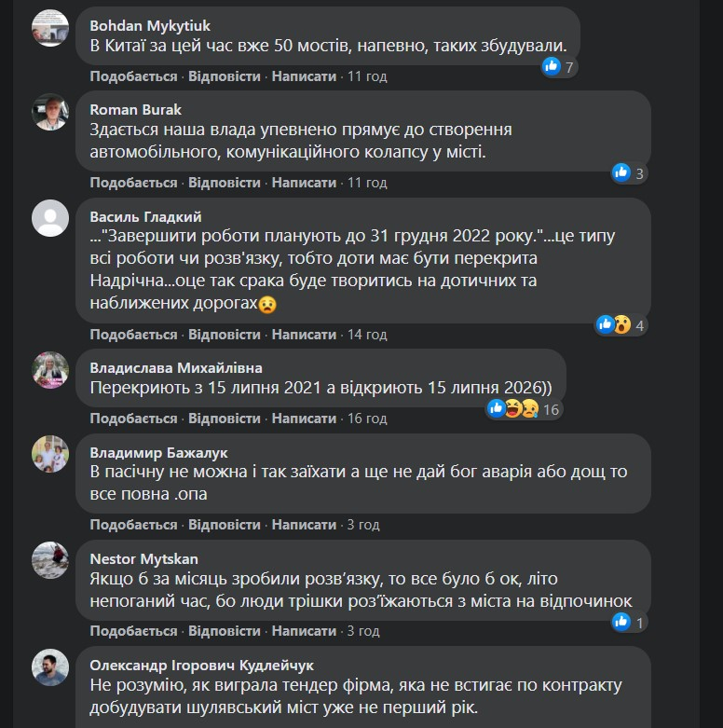Screen dimensions: 723x728
Task: Click the 16 год timestamp on Владислава's comment
Action: pos(366,418)
